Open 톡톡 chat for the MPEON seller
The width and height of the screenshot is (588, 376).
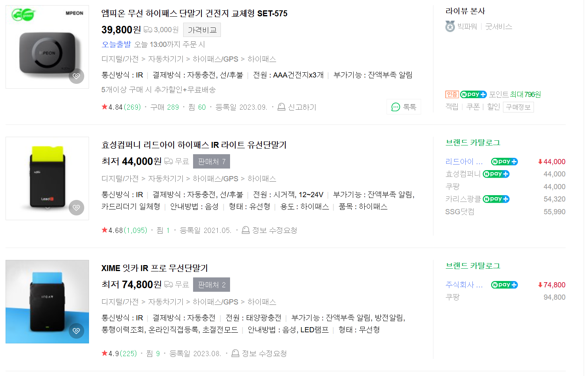pyautogui.click(x=404, y=107)
